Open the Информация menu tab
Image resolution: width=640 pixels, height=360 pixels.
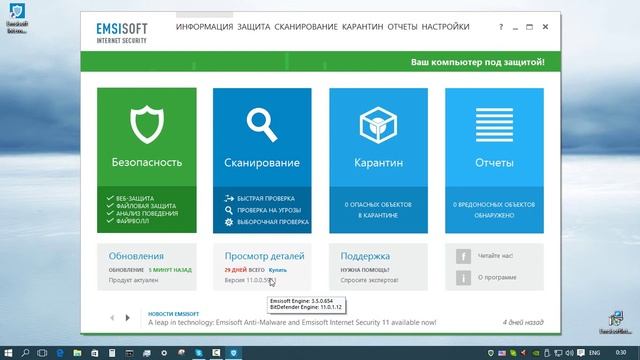[204, 27]
